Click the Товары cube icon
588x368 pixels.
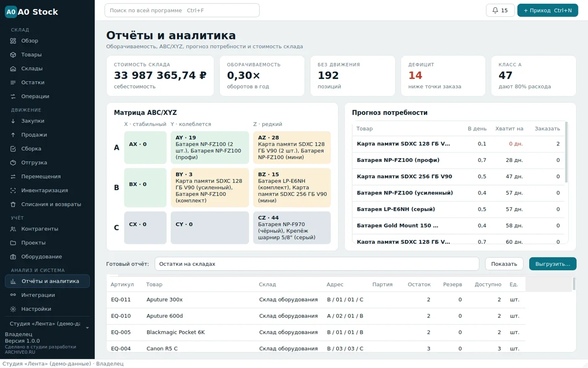point(13,55)
